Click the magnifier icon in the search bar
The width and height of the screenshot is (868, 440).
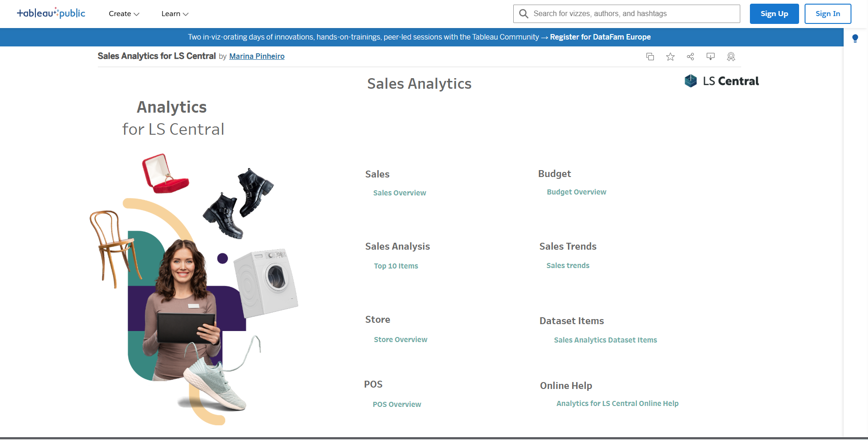click(523, 14)
